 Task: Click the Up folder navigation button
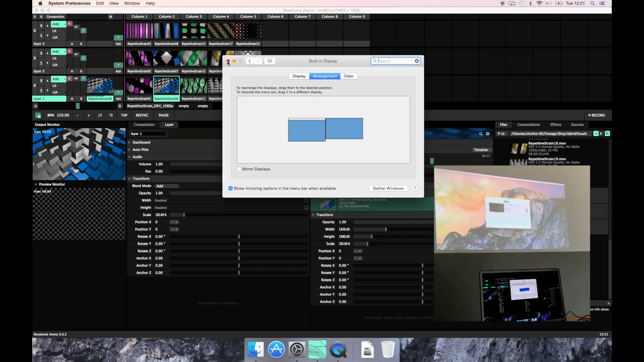[x=501, y=134]
